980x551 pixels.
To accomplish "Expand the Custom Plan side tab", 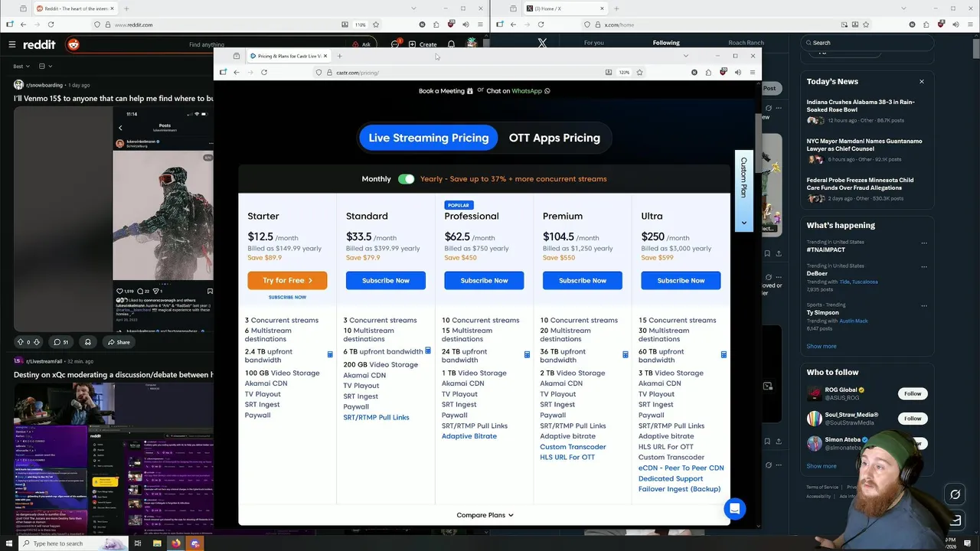I will [743, 190].
